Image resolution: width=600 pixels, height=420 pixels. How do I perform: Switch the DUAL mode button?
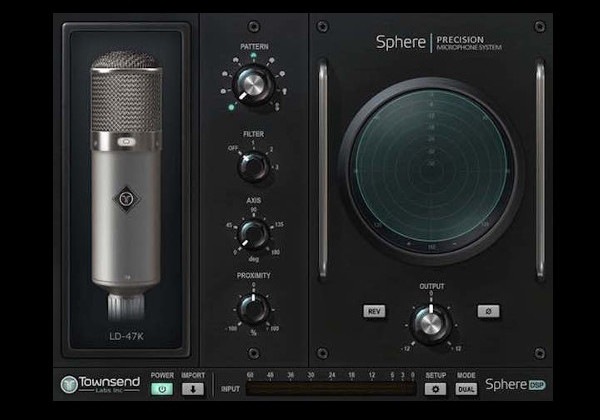click(x=466, y=389)
